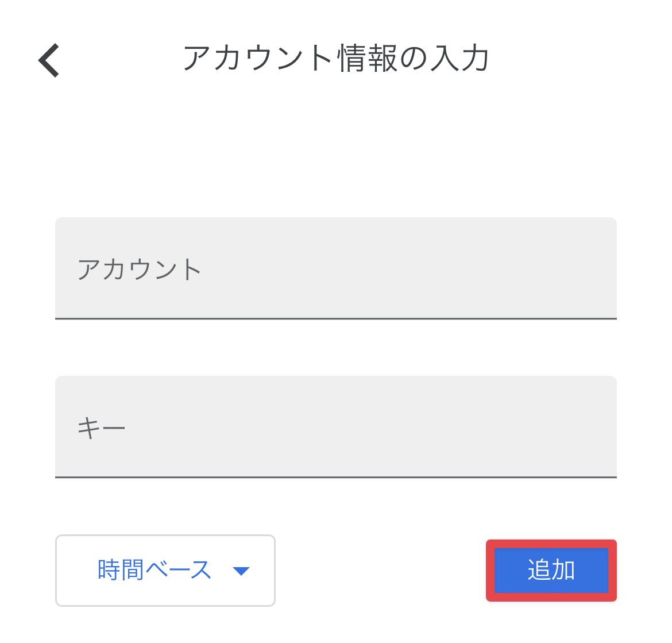Click empty area inside the account name box
672x643 pixels.
(407, 268)
